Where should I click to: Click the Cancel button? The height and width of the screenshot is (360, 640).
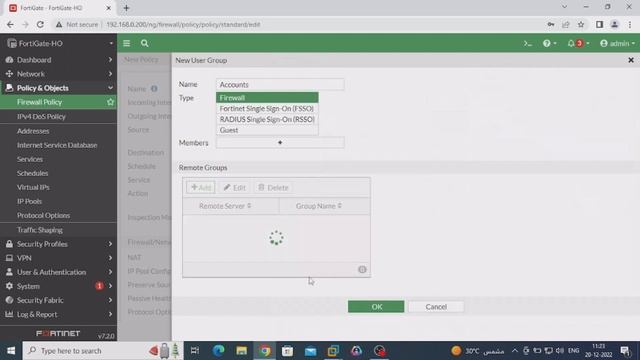(436, 307)
